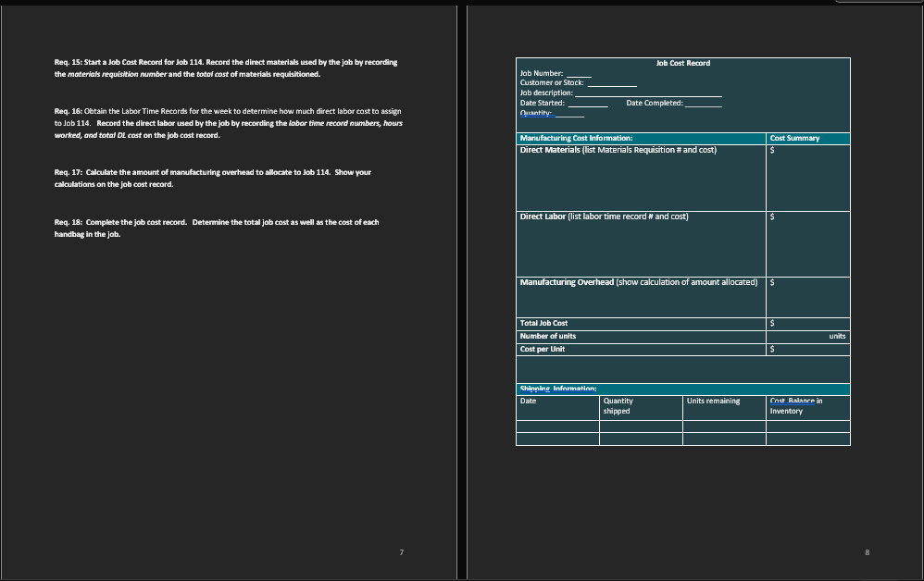924x581 pixels.
Task: Click the blank after "Date Completed:"
Action: click(703, 104)
